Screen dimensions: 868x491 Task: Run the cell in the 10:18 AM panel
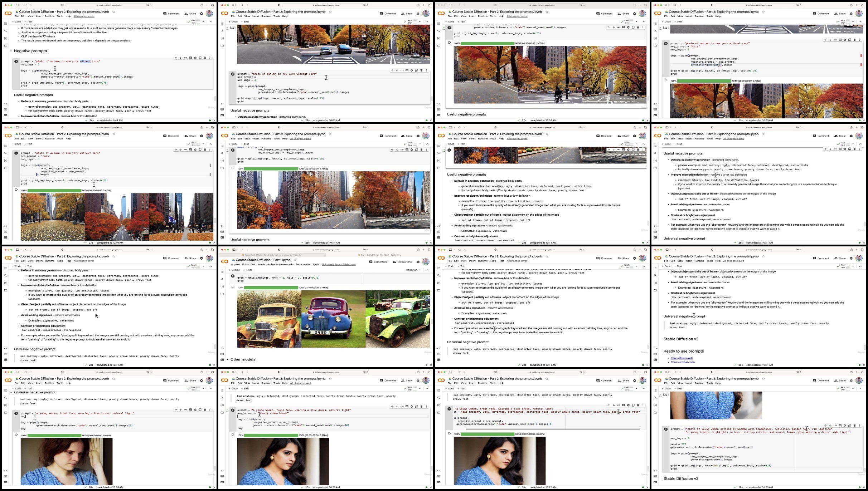click(16, 413)
